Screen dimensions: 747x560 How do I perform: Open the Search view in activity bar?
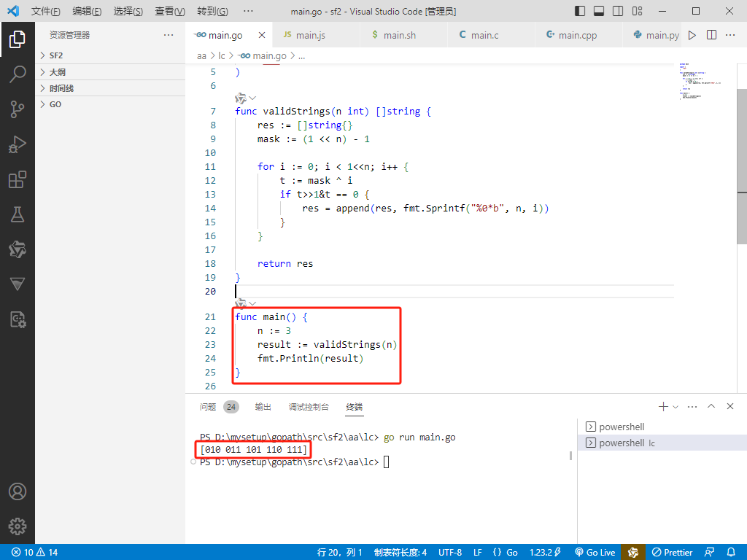[18, 74]
